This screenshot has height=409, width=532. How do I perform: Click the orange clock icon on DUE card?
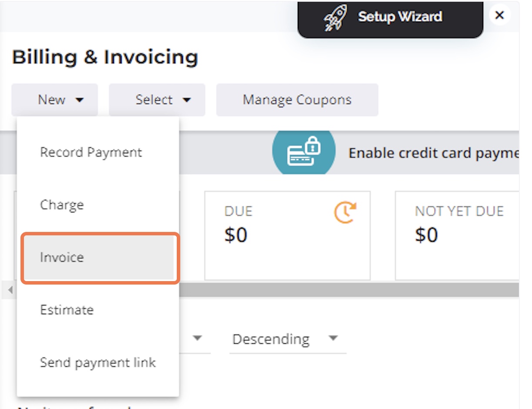coord(345,213)
